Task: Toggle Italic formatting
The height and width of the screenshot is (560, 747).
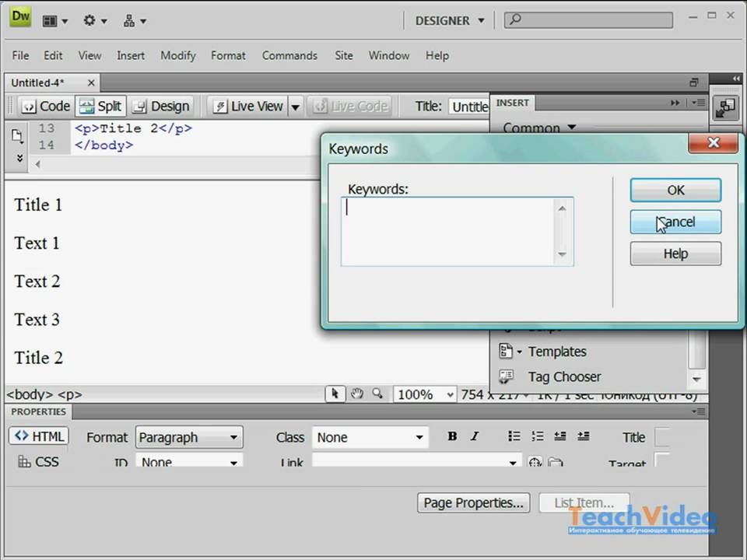Action: click(x=475, y=436)
